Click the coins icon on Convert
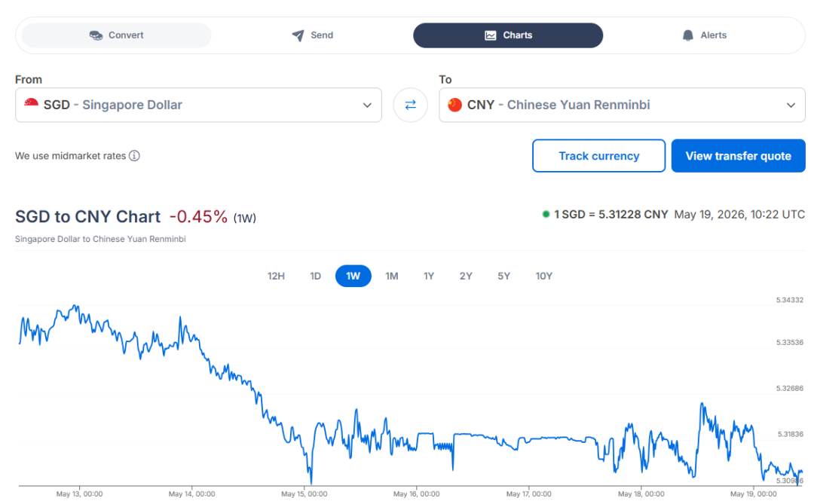814x504 pixels. tap(96, 35)
